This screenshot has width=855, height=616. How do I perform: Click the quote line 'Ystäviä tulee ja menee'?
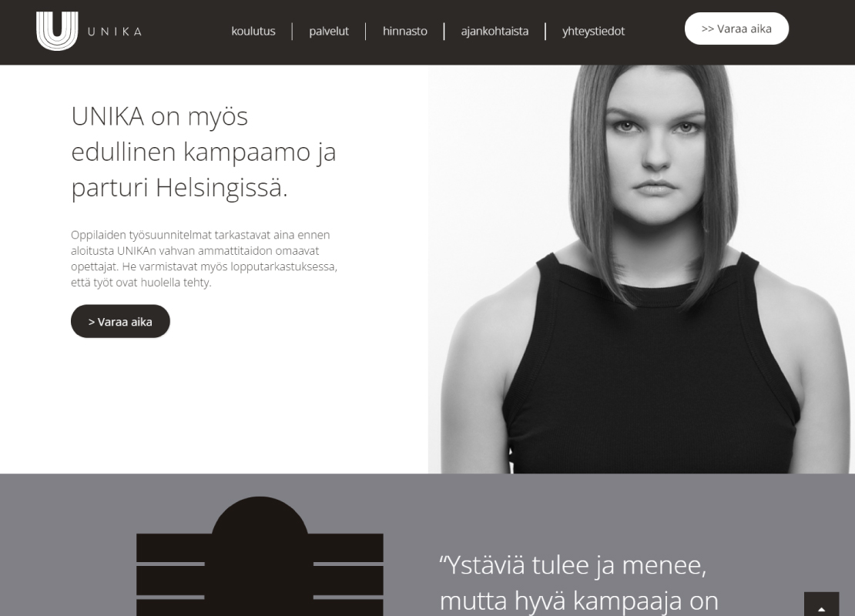(573, 564)
